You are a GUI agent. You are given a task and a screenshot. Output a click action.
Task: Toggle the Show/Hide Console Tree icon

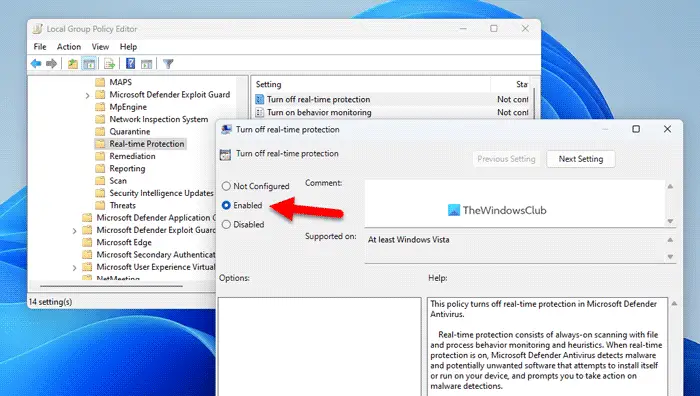click(x=89, y=64)
